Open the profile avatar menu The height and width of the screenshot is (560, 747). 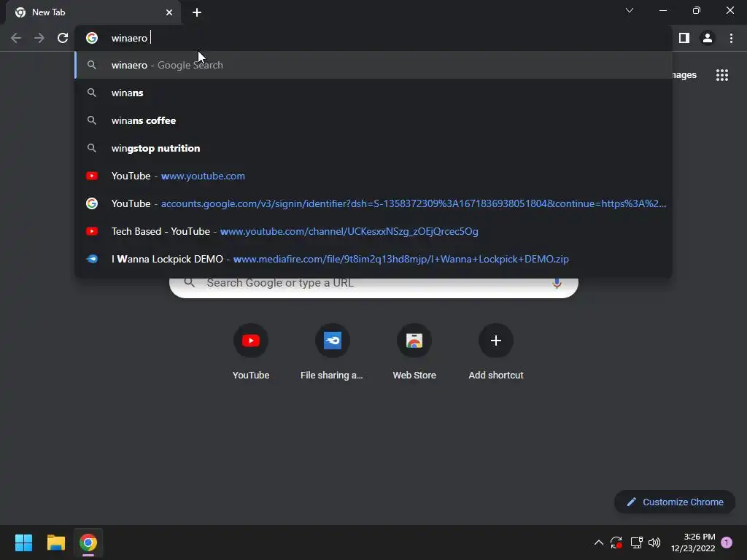tap(708, 38)
